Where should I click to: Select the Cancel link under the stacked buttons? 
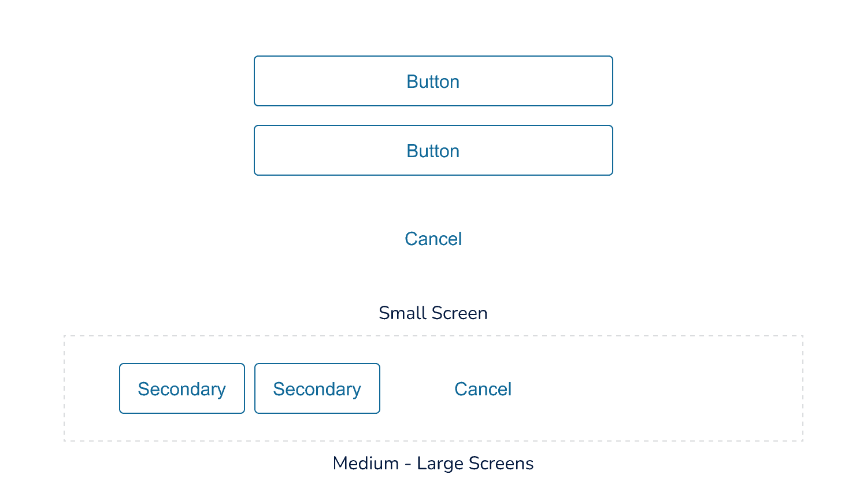click(433, 239)
